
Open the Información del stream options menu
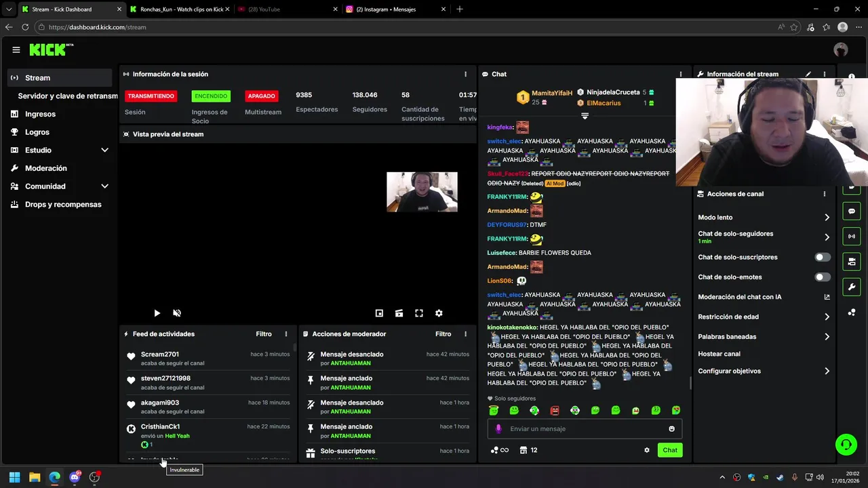825,74
